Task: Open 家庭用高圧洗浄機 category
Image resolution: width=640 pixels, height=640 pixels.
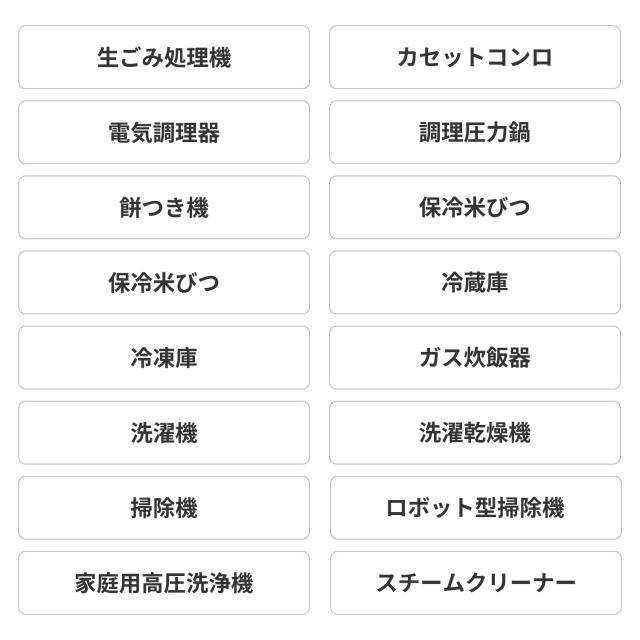Action: click(x=164, y=583)
